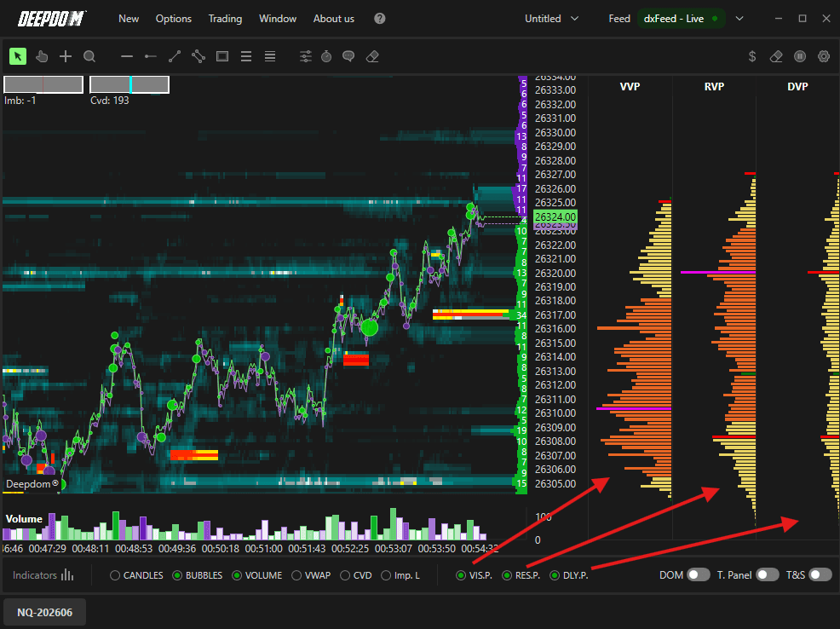Enable the T. Panel switch
Viewport: 840px width, 629px height.
pos(767,575)
